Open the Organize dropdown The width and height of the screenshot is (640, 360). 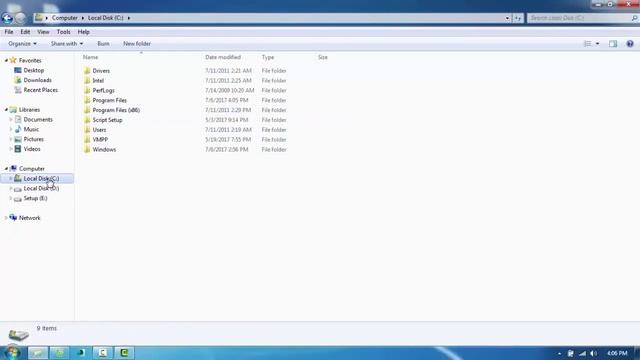(22, 44)
